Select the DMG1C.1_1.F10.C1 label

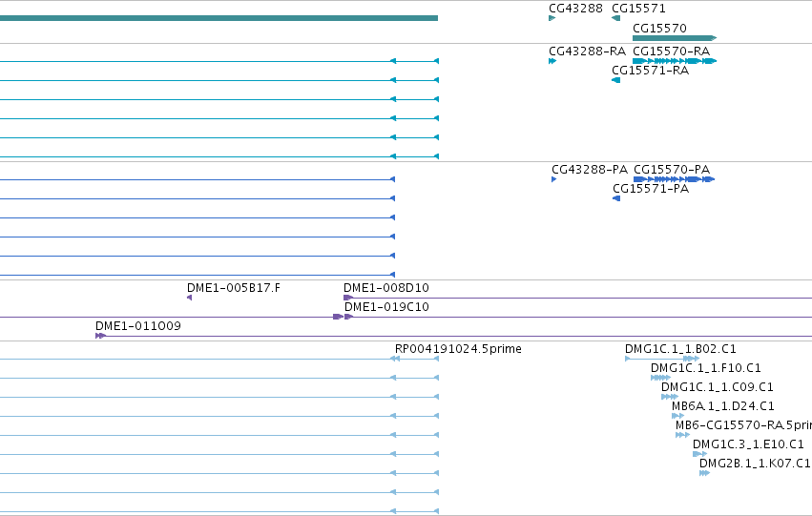pyautogui.click(x=706, y=368)
